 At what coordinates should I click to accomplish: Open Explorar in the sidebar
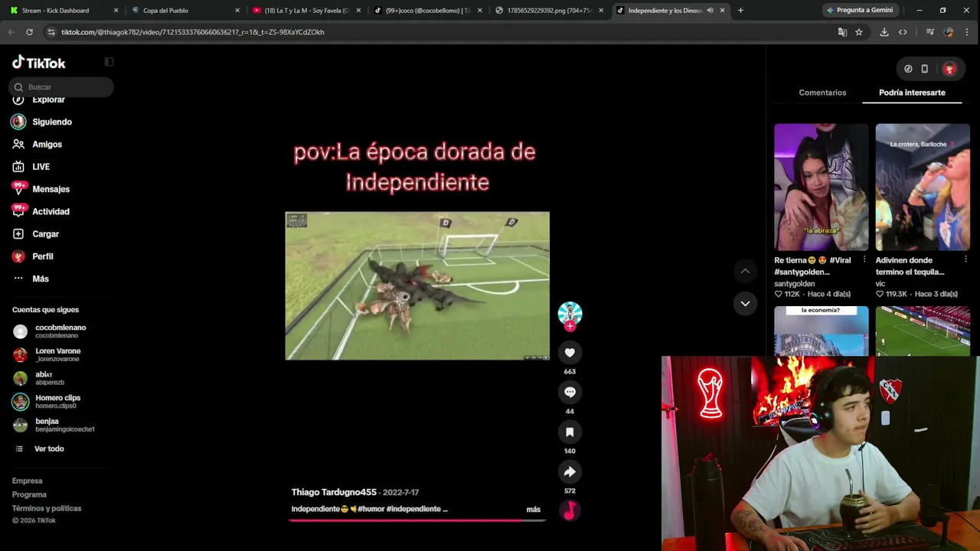click(x=48, y=100)
